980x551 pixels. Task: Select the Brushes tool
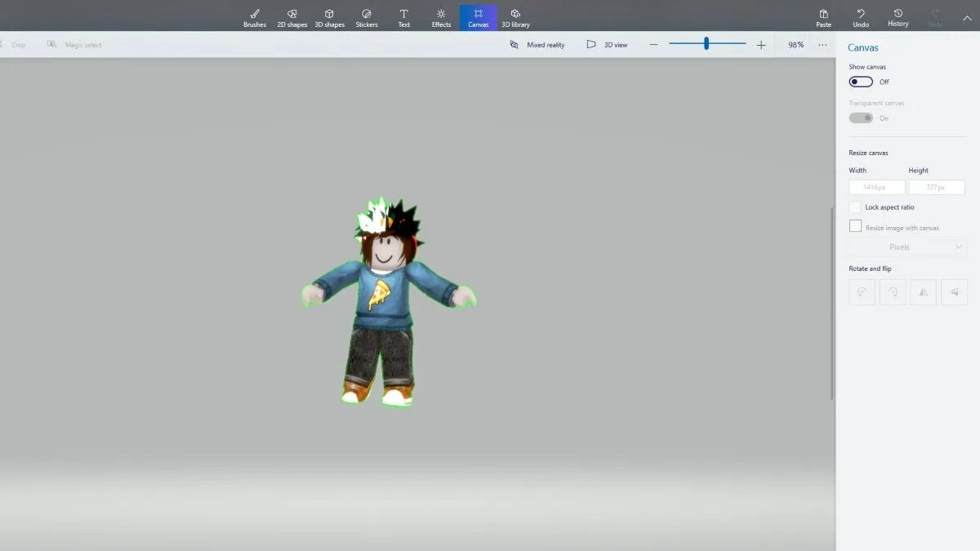[x=255, y=18]
